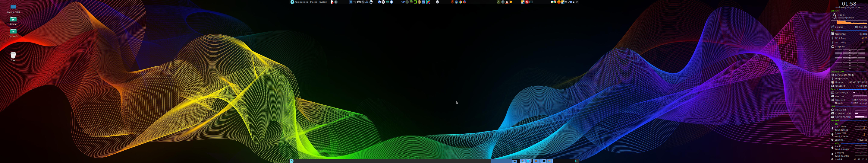Launch the Minecraft grass block icon
Viewport: 868px width, 163px height.
pos(411,2)
